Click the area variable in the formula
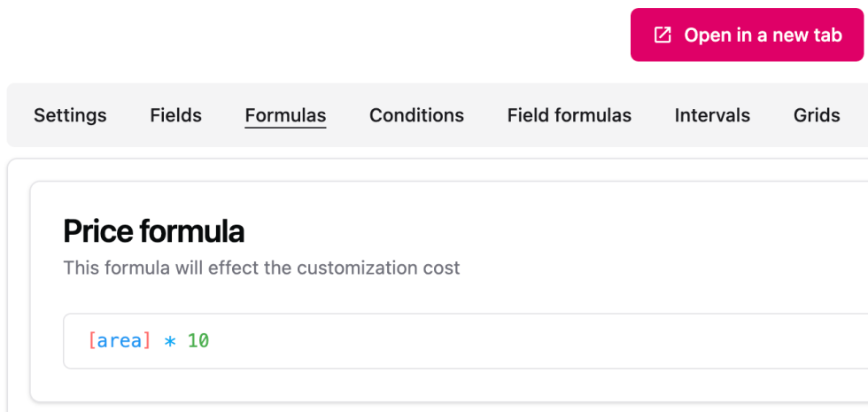This screenshot has height=412, width=868. [x=120, y=341]
